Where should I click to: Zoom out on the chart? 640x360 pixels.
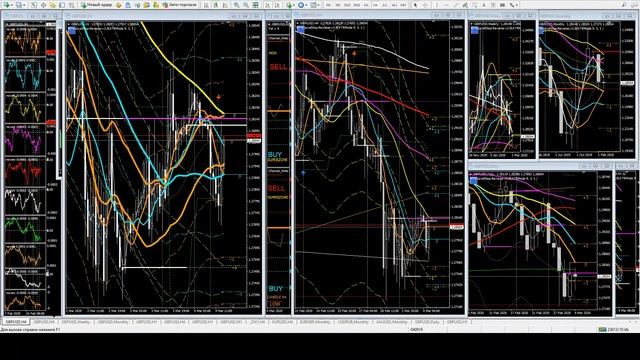point(246,5)
